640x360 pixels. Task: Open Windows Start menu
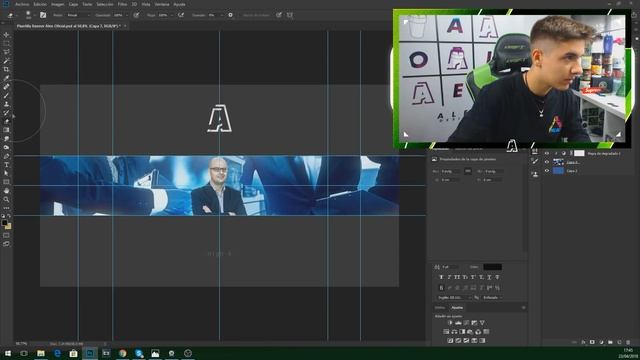pos(7,353)
